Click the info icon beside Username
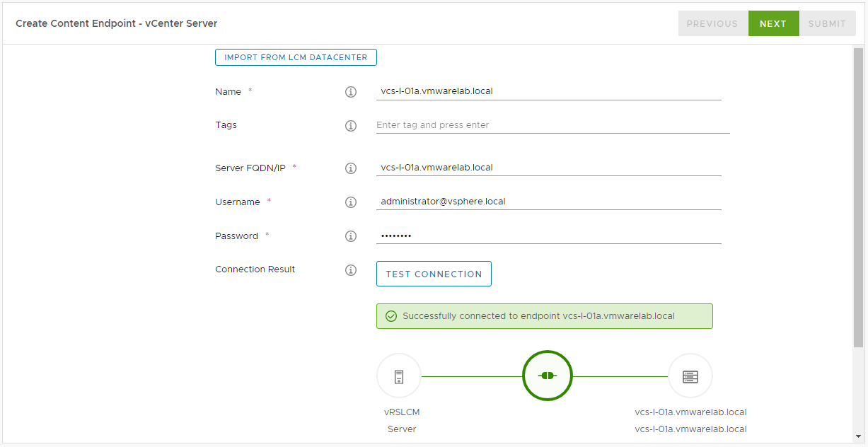868x447 pixels. tap(350, 202)
